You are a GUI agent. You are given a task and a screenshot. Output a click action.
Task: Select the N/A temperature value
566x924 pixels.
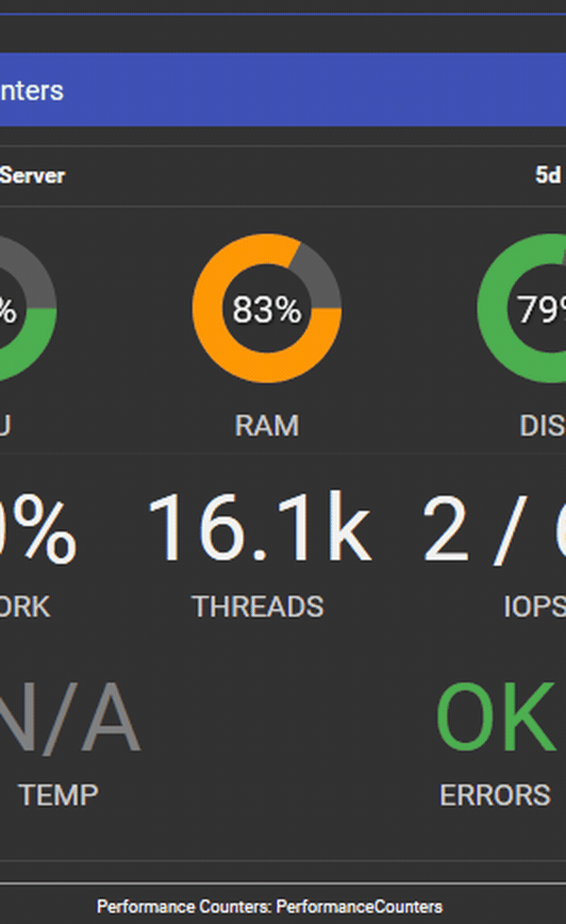point(70,718)
